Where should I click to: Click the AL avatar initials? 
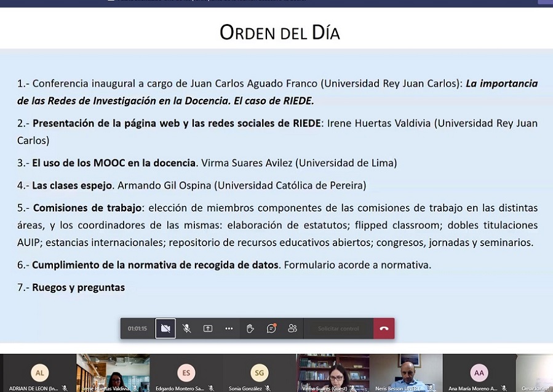coord(39,372)
